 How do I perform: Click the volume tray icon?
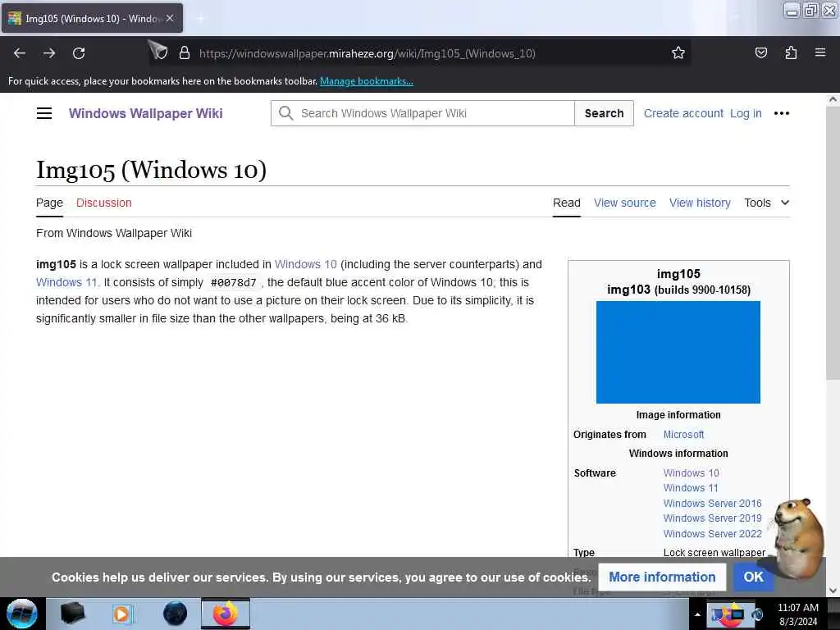tap(756, 614)
